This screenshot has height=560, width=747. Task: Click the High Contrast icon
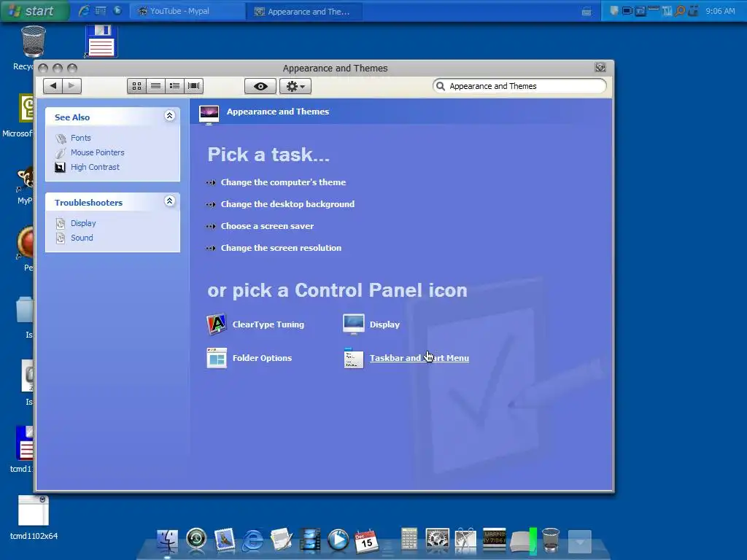pos(60,167)
